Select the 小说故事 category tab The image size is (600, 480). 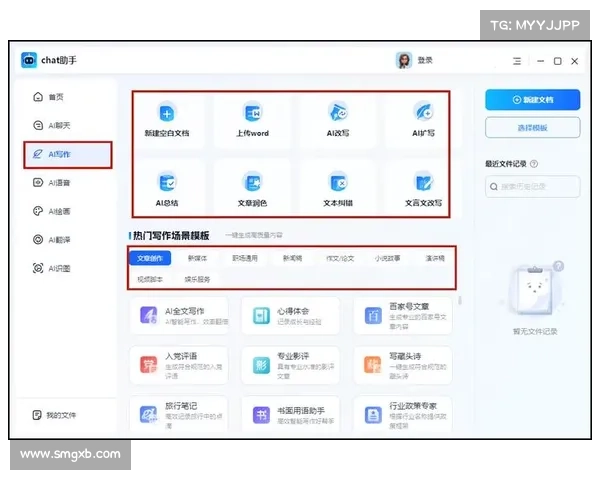pyautogui.click(x=388, y=257)
